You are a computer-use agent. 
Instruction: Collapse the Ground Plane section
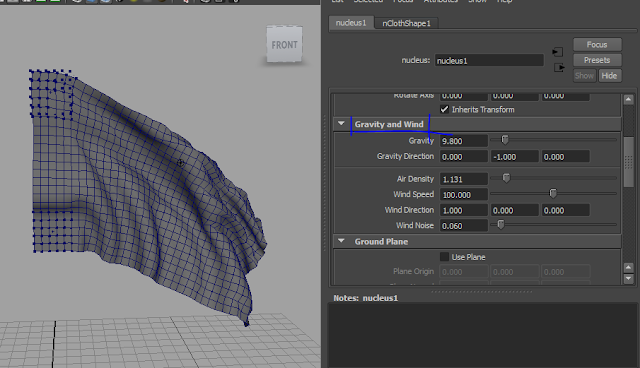(x=341, y=241)
